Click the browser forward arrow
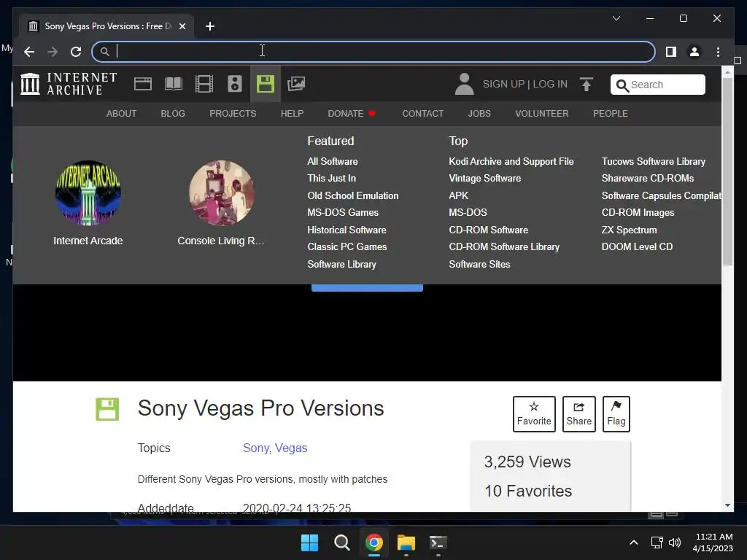This screenshot has width=747, height=560. [53, 52]
